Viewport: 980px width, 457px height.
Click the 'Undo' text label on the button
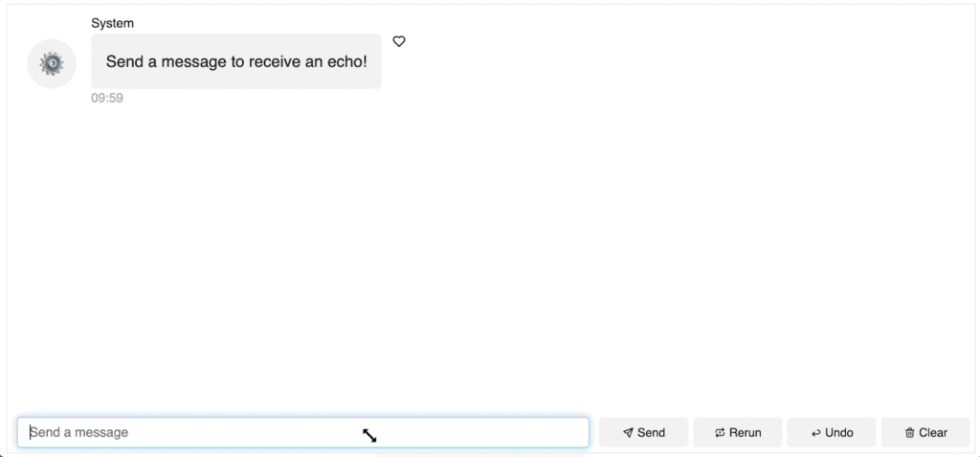coord(839,433)
